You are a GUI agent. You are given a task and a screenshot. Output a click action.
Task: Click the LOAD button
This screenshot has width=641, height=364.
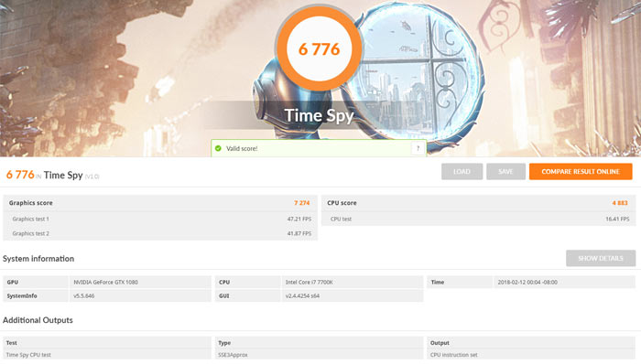click(x=462, y=172)
